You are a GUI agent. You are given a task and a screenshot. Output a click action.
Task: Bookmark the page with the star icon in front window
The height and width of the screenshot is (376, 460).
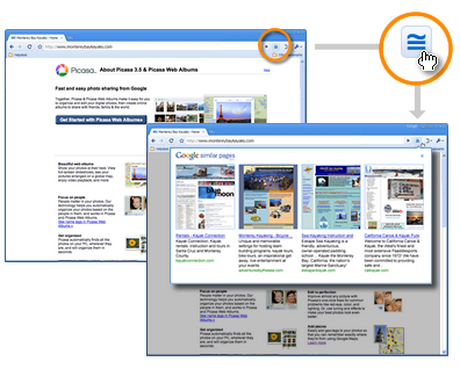(x=182, y=141)
